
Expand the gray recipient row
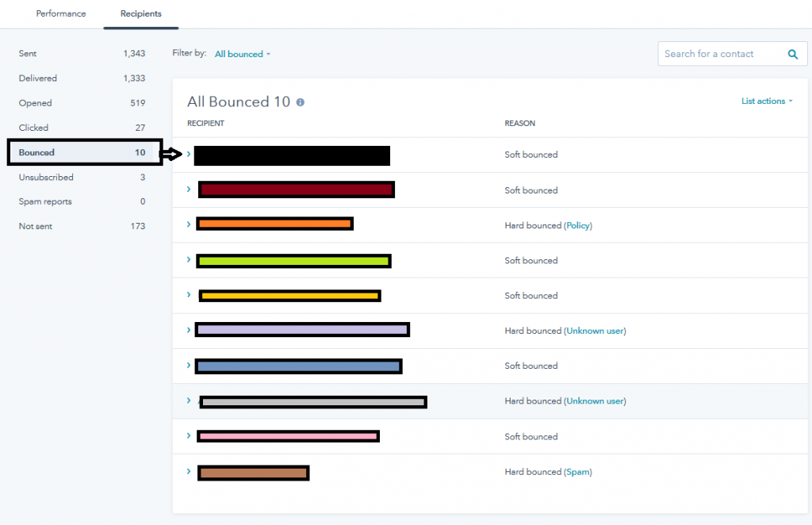(x=189, y=400)
